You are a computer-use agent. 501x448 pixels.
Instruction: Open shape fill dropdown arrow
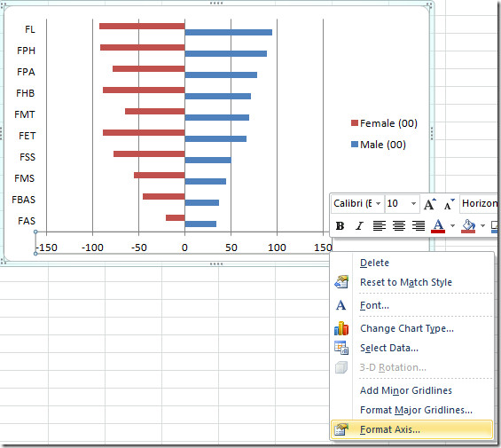click(482, 225)
